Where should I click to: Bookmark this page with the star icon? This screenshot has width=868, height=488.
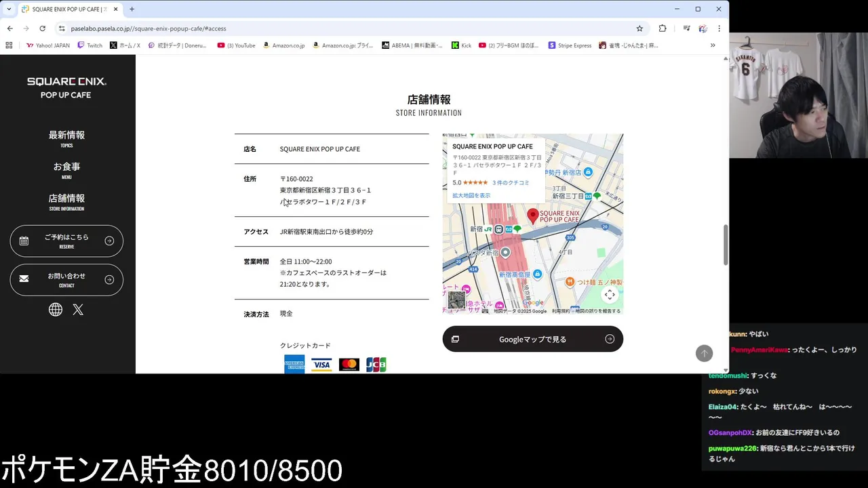639,28
